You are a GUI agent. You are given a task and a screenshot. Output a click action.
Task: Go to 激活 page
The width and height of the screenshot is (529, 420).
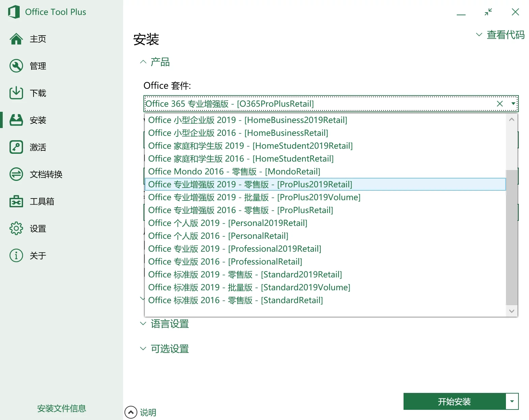point(38,147)
